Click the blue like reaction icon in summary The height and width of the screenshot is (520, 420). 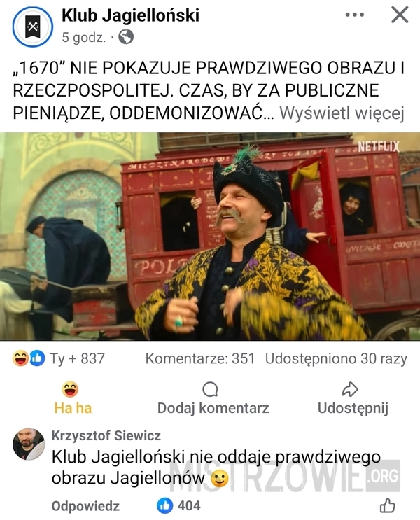(x=37, y=358)
